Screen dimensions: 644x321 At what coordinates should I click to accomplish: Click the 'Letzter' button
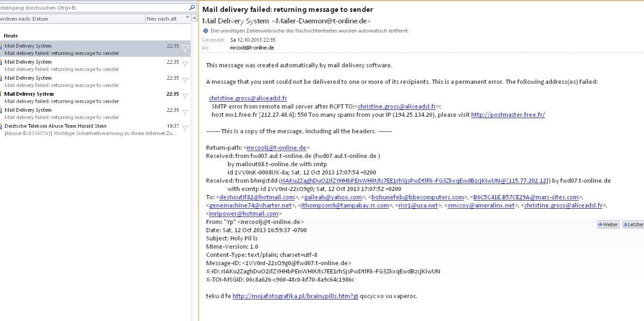click(633, 224)
